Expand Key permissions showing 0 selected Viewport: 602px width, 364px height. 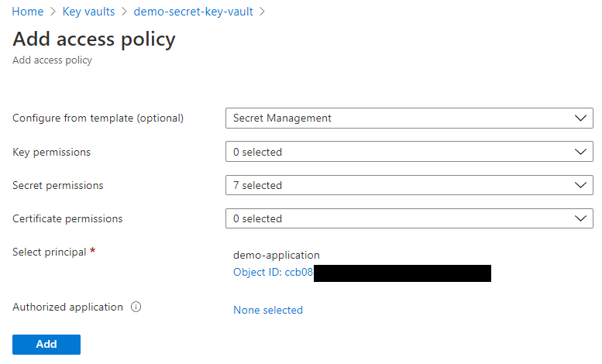click(408, 152)
